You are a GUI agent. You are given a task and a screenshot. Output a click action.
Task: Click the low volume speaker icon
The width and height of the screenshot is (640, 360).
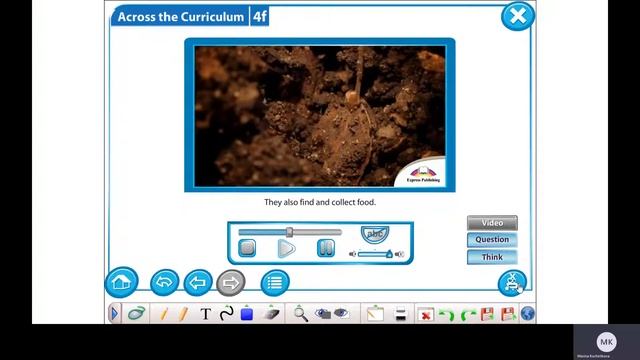pyautogui.click(x=352, y=254)
